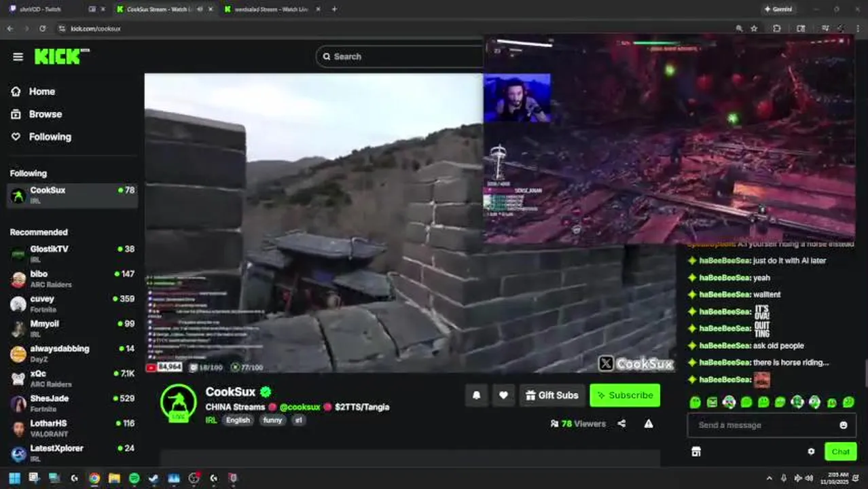
Task: Click the share stream icon
Action: pyautogui.click(x=621, y=424)
